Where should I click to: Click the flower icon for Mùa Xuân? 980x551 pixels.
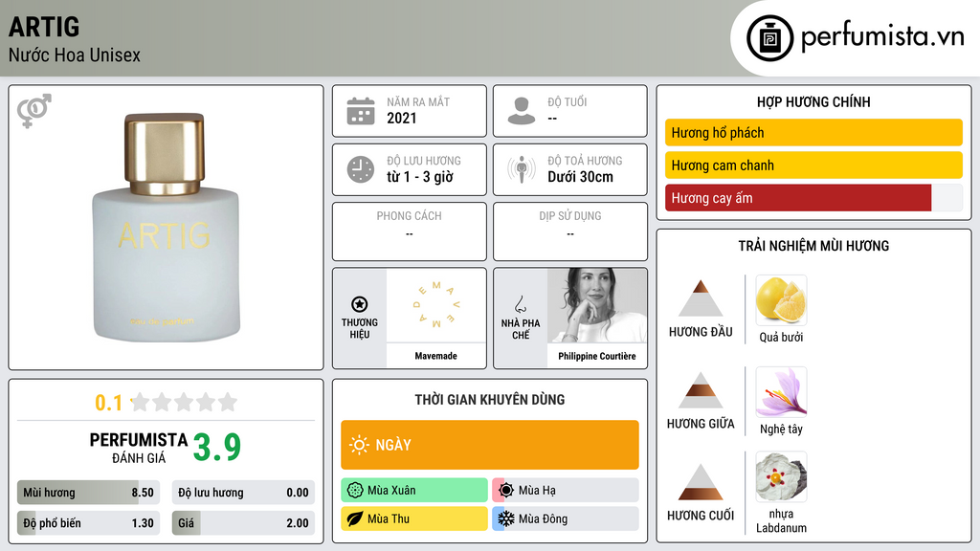pos(355,491)
